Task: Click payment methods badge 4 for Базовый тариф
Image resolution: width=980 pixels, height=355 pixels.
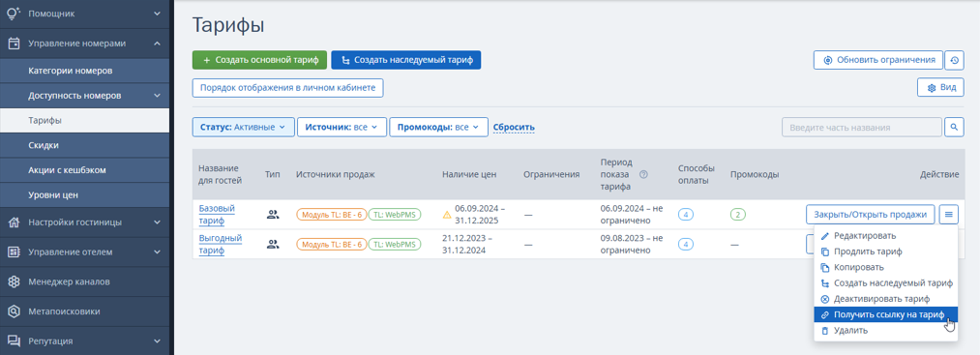Action: coord(686,215)
